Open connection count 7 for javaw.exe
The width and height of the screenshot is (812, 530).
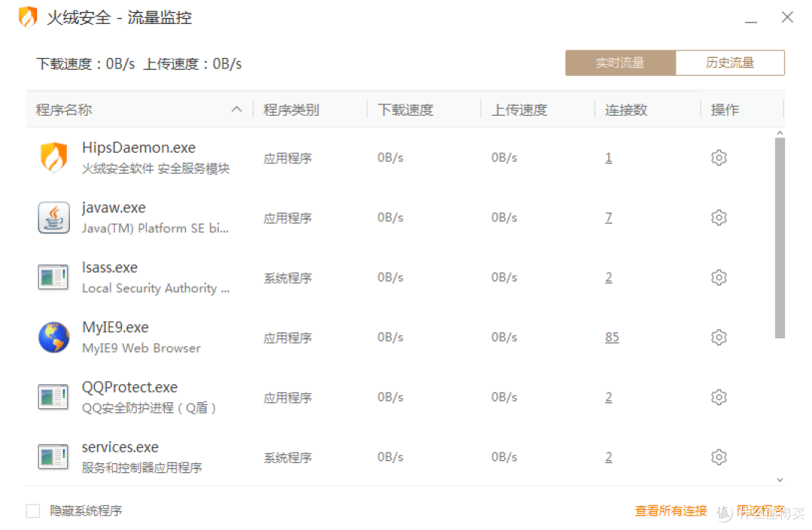click(608, 217)
